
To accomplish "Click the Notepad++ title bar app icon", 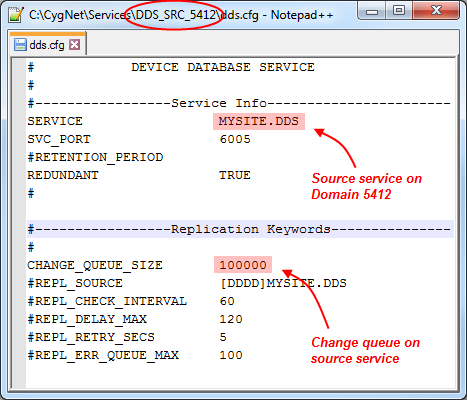I will click(15, 15).
